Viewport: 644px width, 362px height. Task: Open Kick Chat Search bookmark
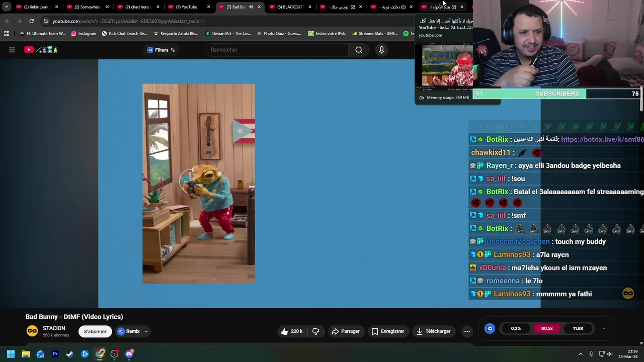(x=124, y=34)
